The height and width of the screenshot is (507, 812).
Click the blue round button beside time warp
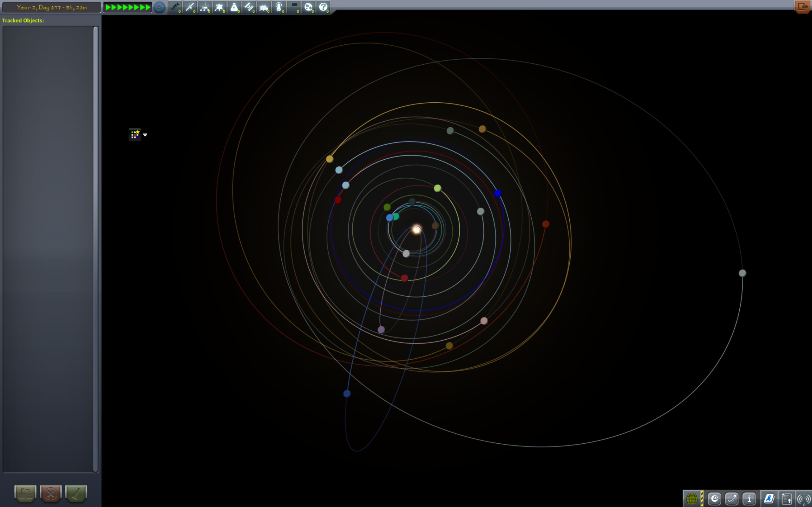tap(159, 7)
